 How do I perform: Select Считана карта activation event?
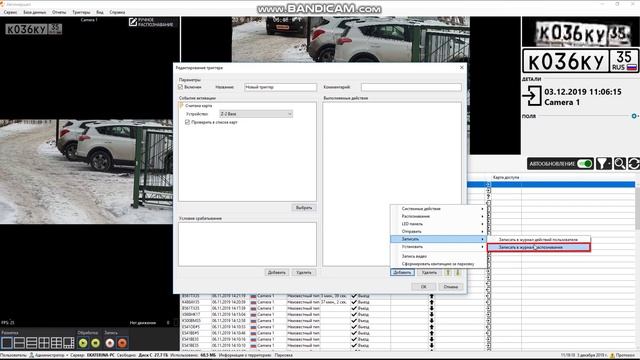point(199,106)
